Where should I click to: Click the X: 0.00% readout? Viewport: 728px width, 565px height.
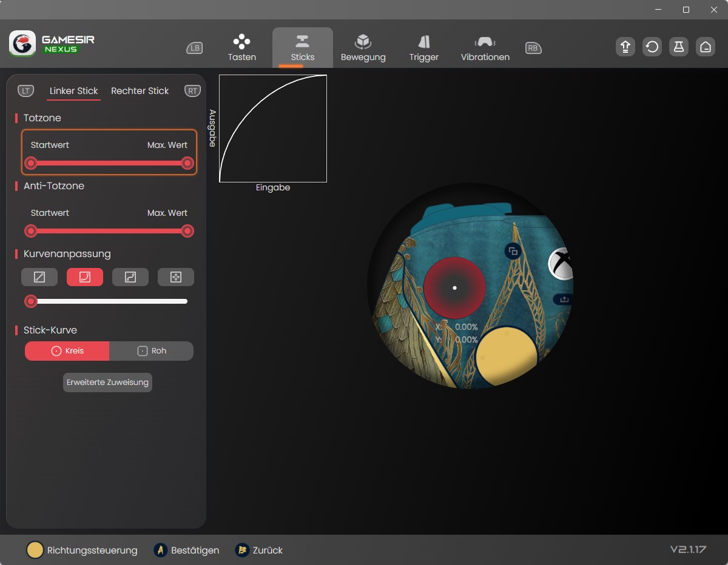pos(457,327)
